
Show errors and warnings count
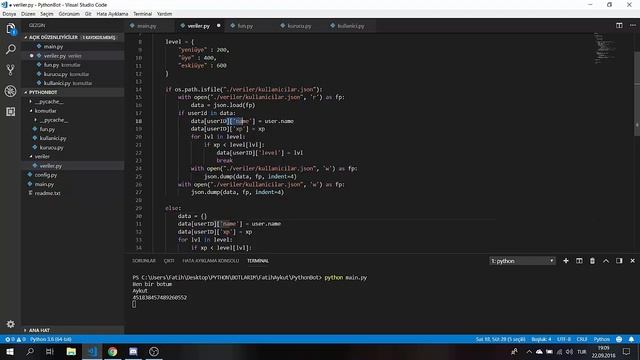15,339
